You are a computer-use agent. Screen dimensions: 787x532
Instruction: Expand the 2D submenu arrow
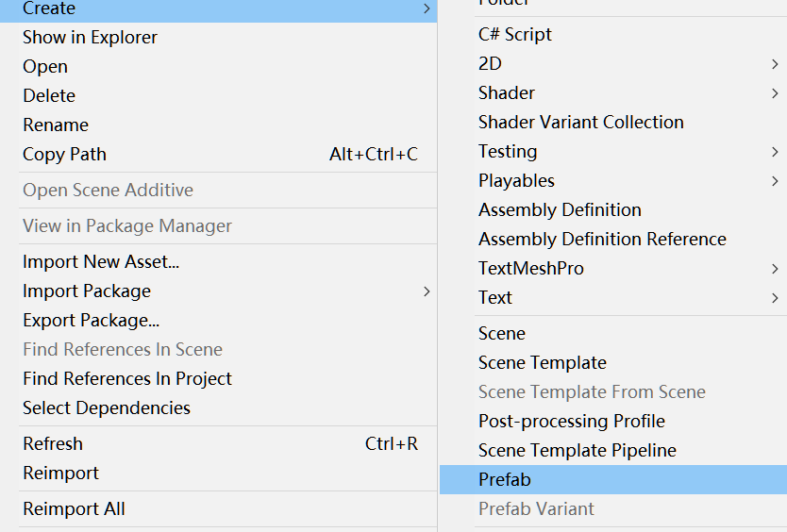775,64
